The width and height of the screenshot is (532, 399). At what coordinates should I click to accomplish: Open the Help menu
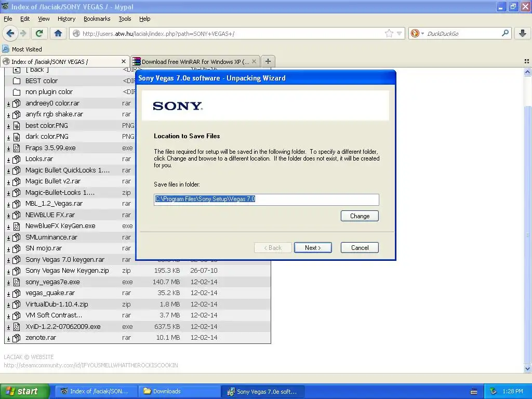click(x=145, y=19)
